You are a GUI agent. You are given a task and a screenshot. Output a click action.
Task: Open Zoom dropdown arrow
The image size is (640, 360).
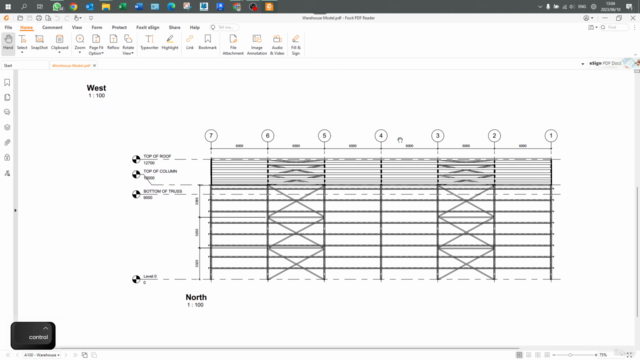pyautogui.click(x=80, y=53)
